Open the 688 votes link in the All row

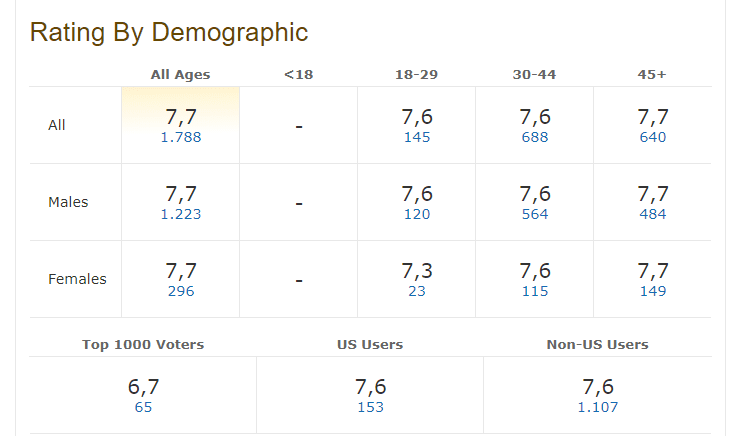[x=535, y=137]
